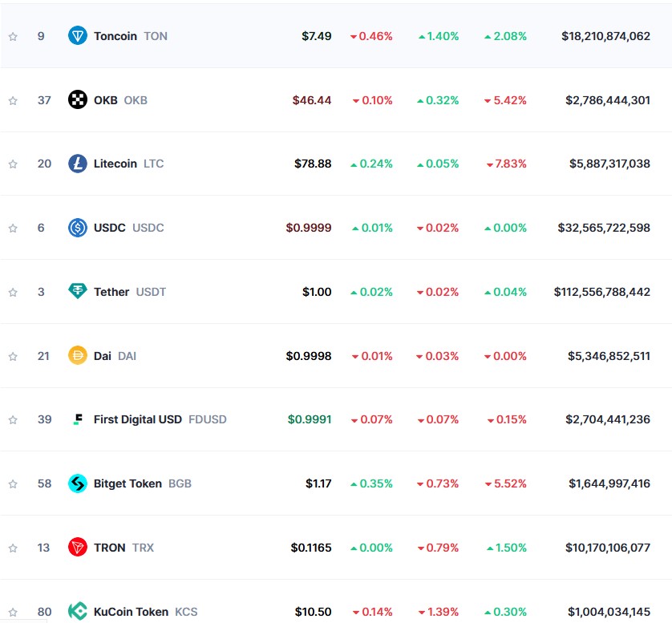Star Toncoin to add to watchlist
This screenshot has height=623, width=672.
click(13, 36)
